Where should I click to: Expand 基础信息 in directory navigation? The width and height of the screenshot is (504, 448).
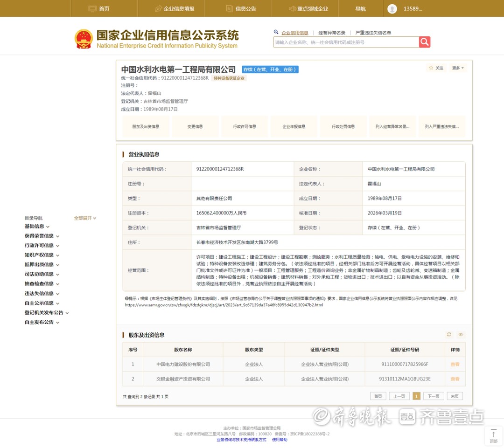tap(37, 227)
